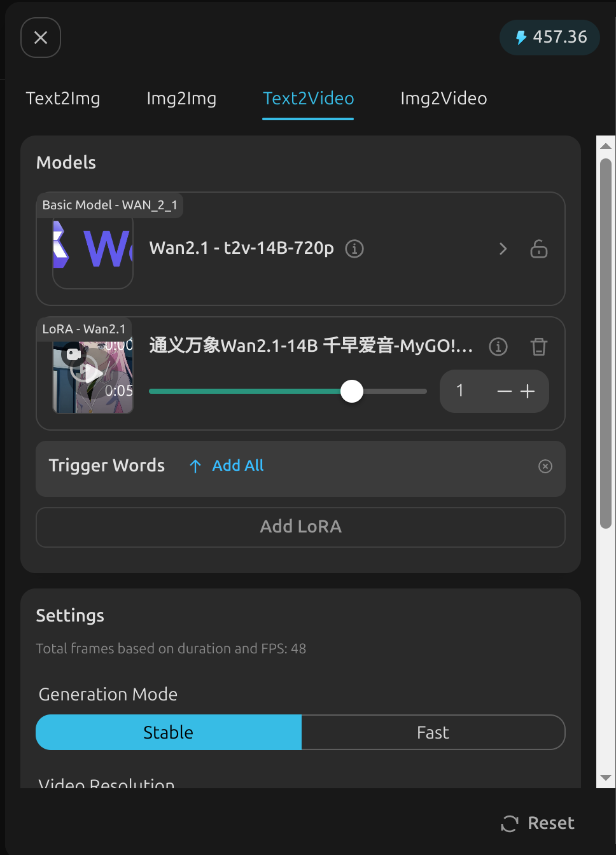This screenshot has height=855, width=616.
Task: Click the Total frames info text
Action: [x=171, y=648]
